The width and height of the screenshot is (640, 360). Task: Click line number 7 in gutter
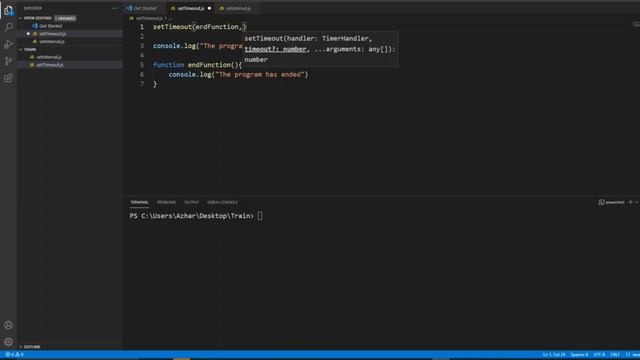click(x=142, y=84)
